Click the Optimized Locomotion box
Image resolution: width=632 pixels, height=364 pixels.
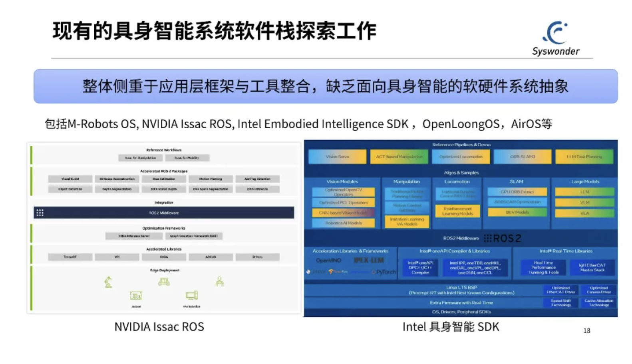point(461,157)
